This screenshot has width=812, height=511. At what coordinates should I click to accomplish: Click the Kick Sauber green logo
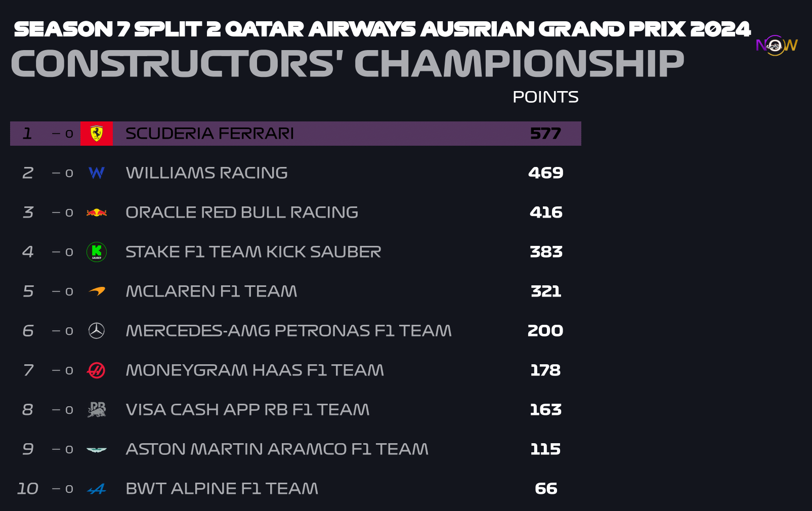click(97, 252)
